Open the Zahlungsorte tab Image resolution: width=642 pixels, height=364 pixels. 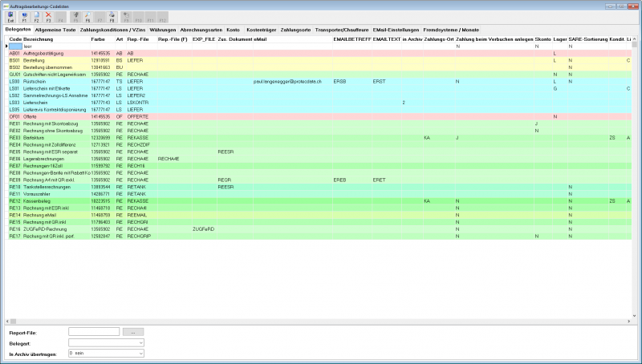(295, 30)
